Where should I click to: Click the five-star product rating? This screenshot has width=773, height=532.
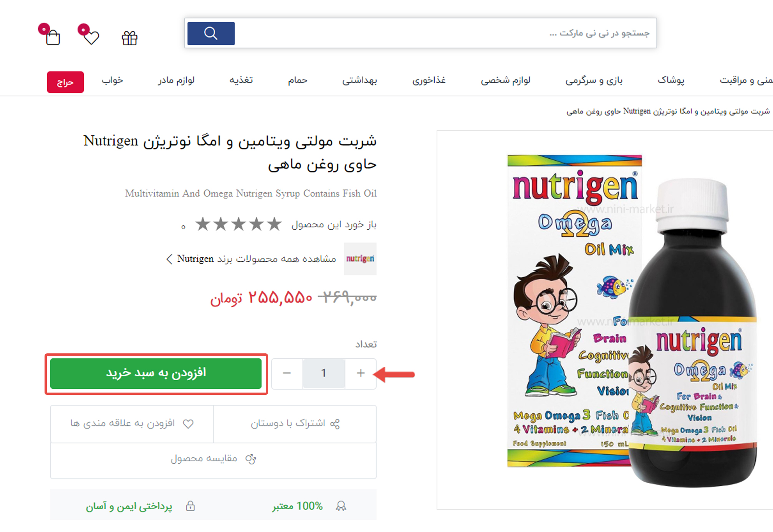pos(238,224)
